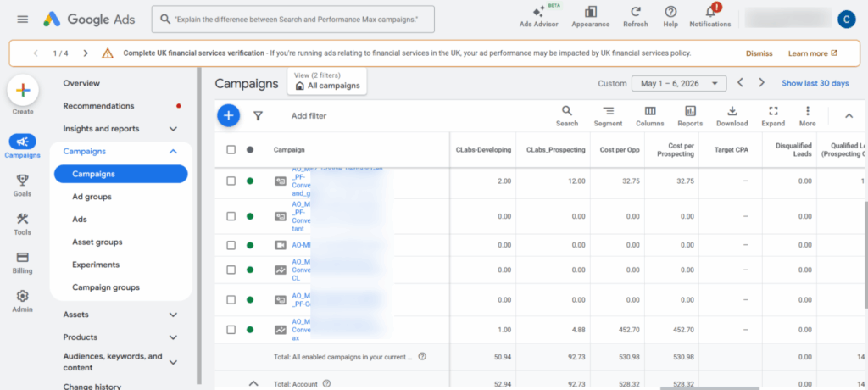Check the campaign row with 452.70 cost
Viewport: 868px width, 390px height.
point(231,330)
